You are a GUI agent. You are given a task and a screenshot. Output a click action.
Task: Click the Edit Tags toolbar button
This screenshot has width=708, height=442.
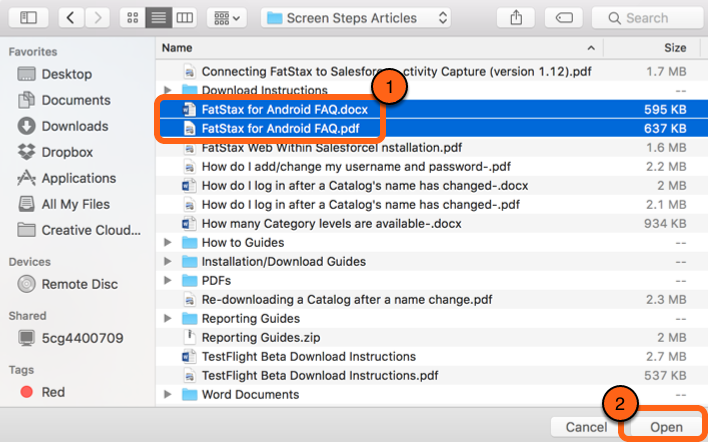pyautogui.click(x=564, y=18)
